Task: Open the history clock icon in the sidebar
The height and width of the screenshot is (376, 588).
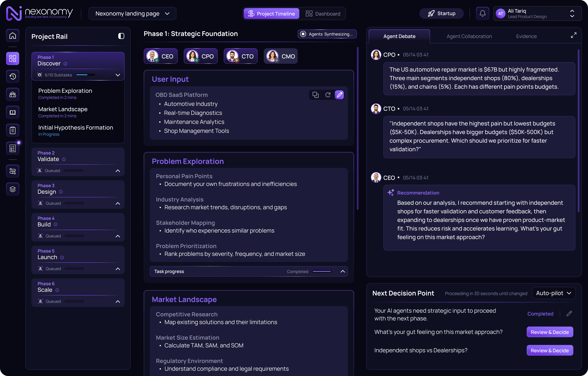Action: (13, 76)
